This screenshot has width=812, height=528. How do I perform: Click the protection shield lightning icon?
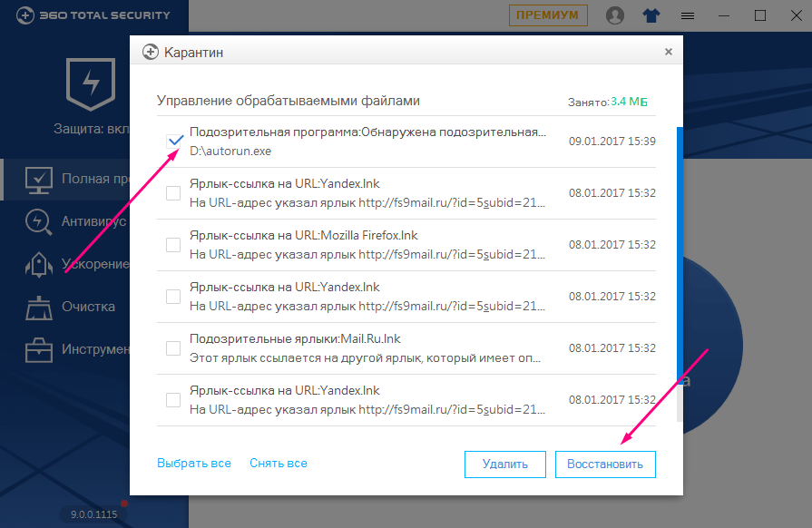click(x=91, y=83)
